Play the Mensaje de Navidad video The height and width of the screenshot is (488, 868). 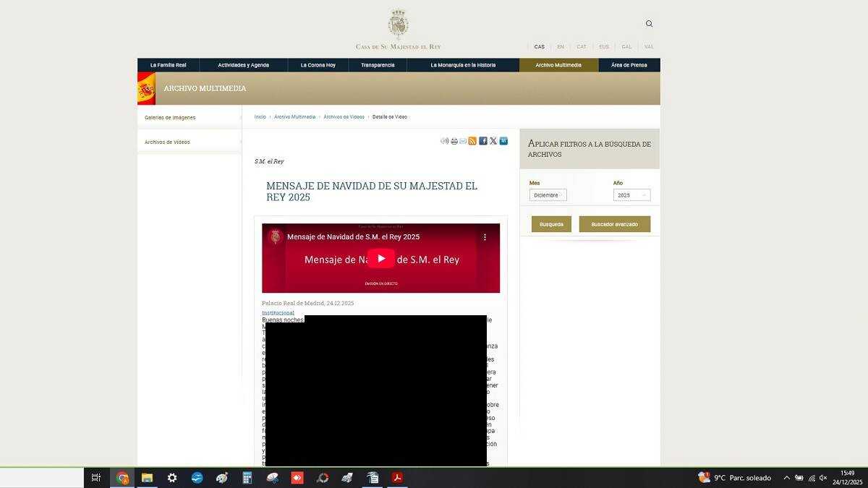[x=380, y=258]
